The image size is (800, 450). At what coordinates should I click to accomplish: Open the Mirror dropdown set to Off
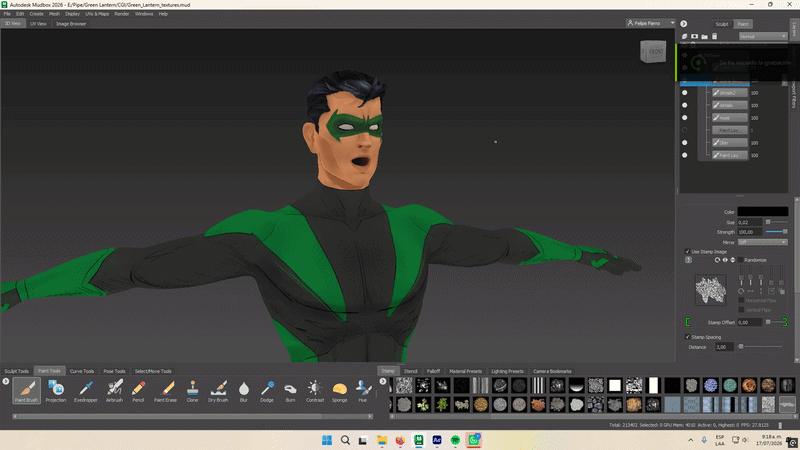pos(763,242)
